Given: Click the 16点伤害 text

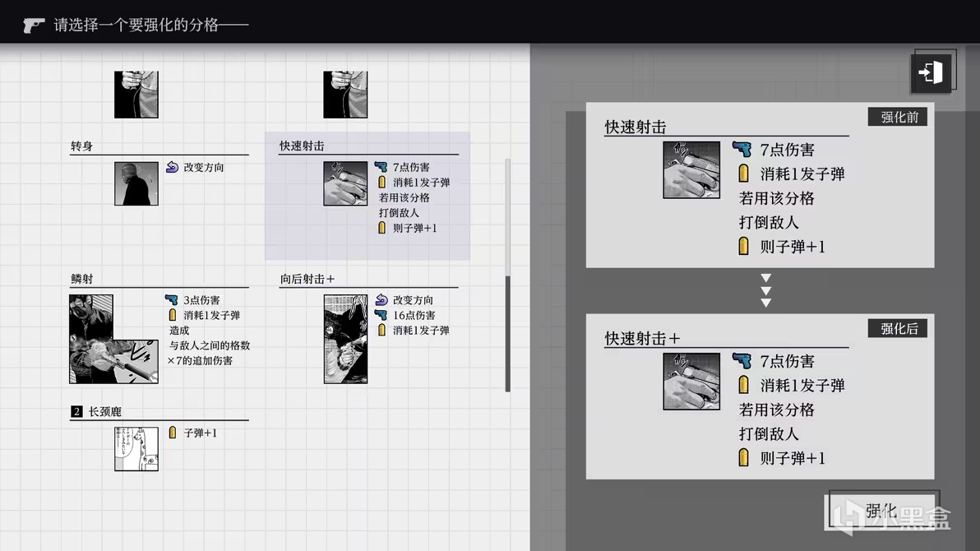Looking at the screenshot, I should pyautogui.click(x=414, y=315).
